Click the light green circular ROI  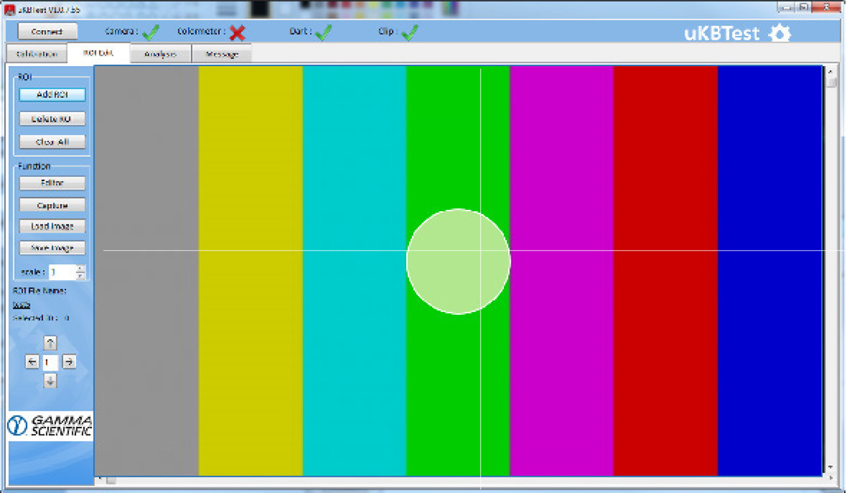tap(458, 262)
